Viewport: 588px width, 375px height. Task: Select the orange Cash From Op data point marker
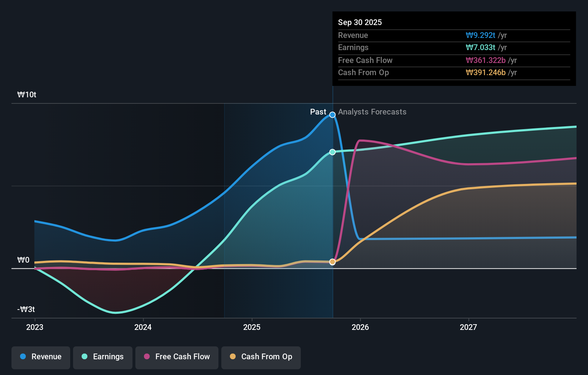point(332,262)
